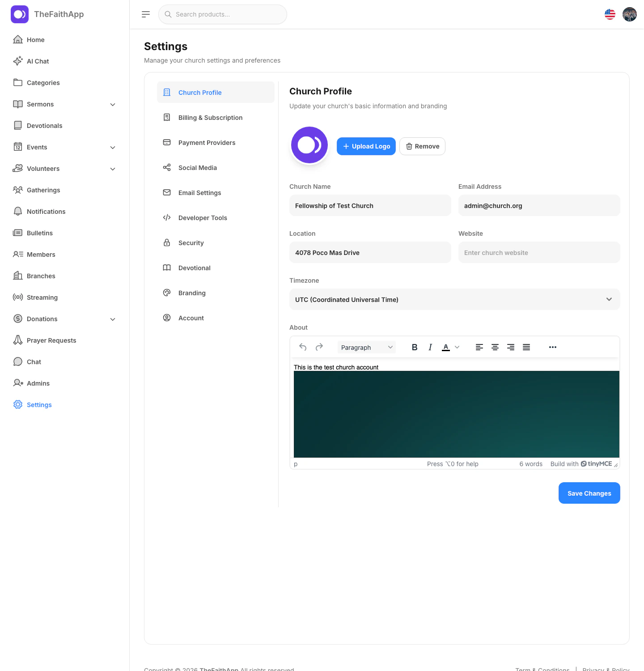Click the Bulletins icon in sidebar
Image resolution: width=644 pixels, height=671 pixels.
point(18,233)
